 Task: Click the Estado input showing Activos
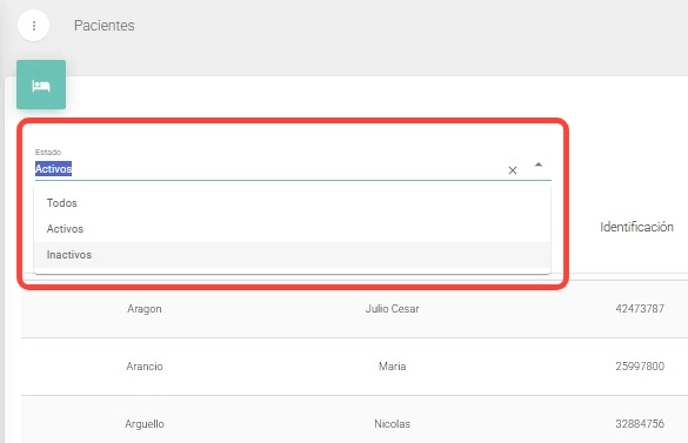click(260, 169)
